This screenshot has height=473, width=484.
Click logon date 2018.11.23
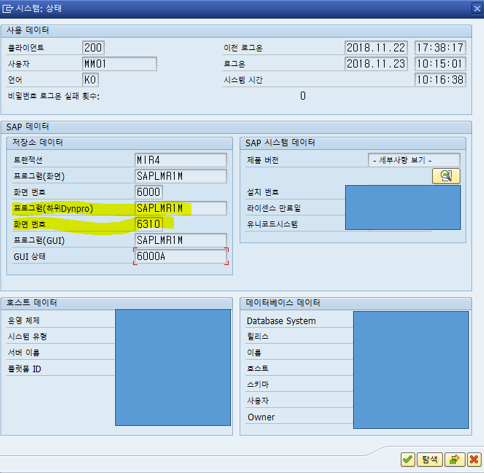click(376, 64)
